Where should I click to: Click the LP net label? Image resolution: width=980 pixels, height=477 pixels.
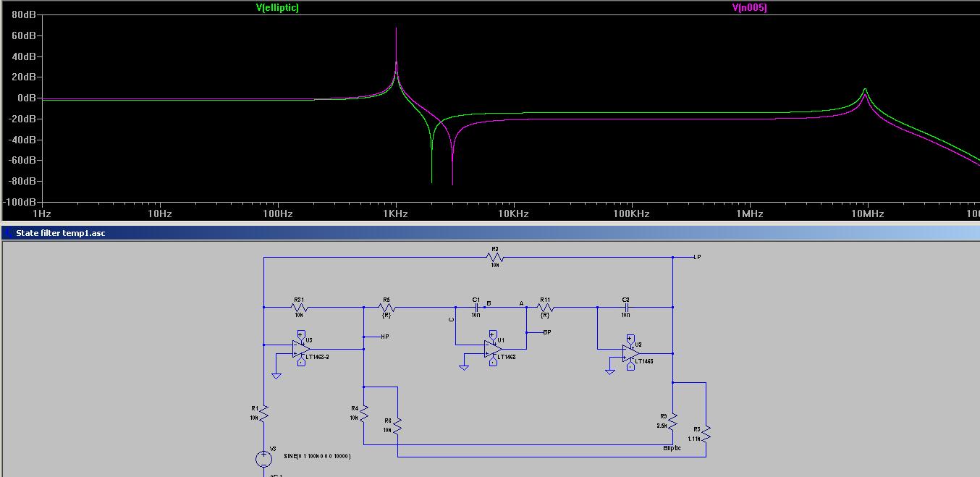click(x=697, y=257)
